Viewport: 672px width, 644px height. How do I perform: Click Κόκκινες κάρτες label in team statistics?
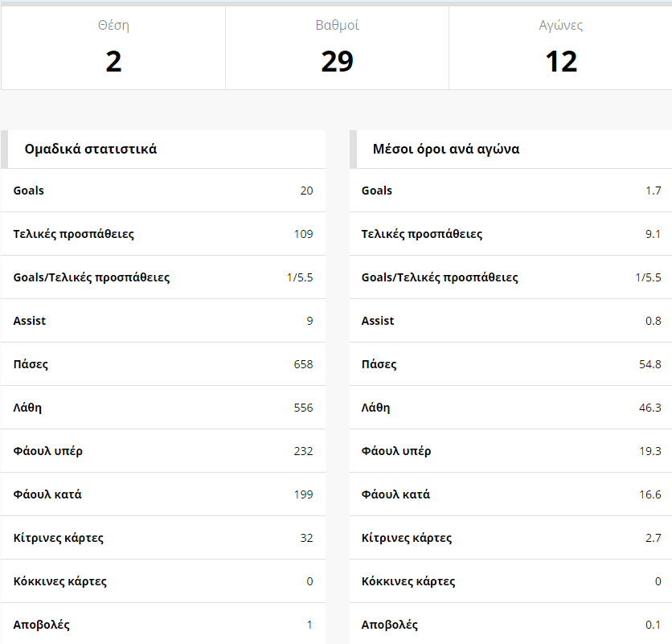[60, 581]
